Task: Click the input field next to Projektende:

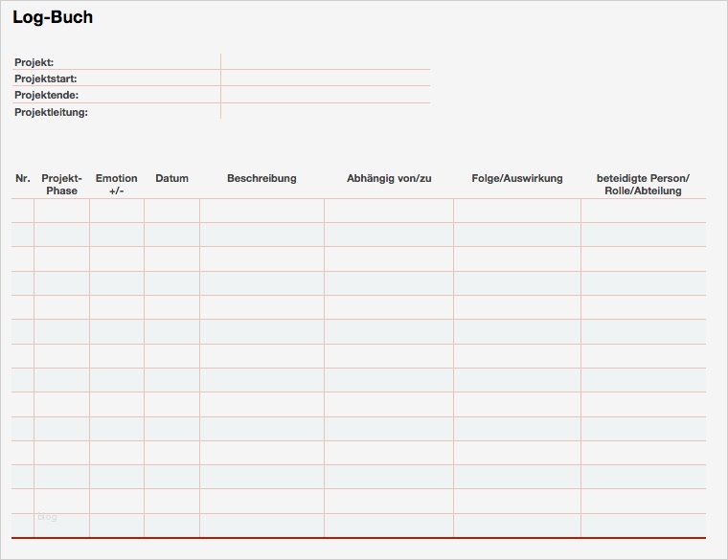Action: pyautogui.click(x=326, y=95)
